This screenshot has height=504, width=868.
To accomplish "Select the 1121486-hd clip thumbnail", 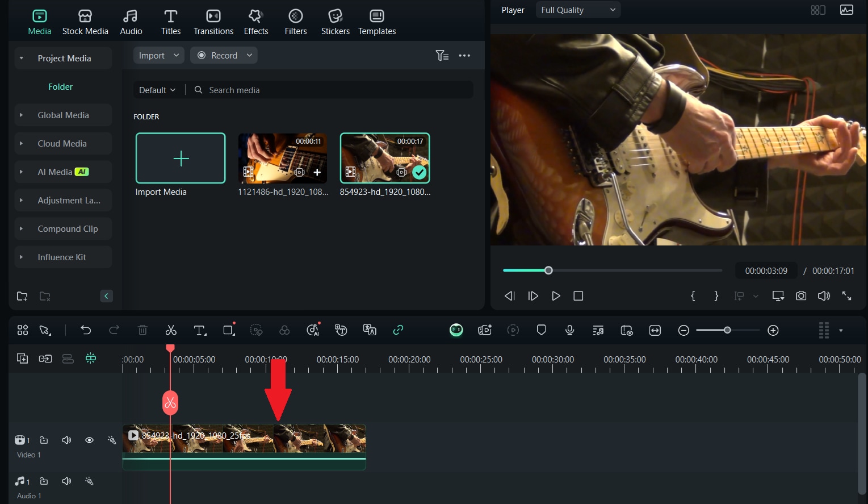I will click(283, 158).
